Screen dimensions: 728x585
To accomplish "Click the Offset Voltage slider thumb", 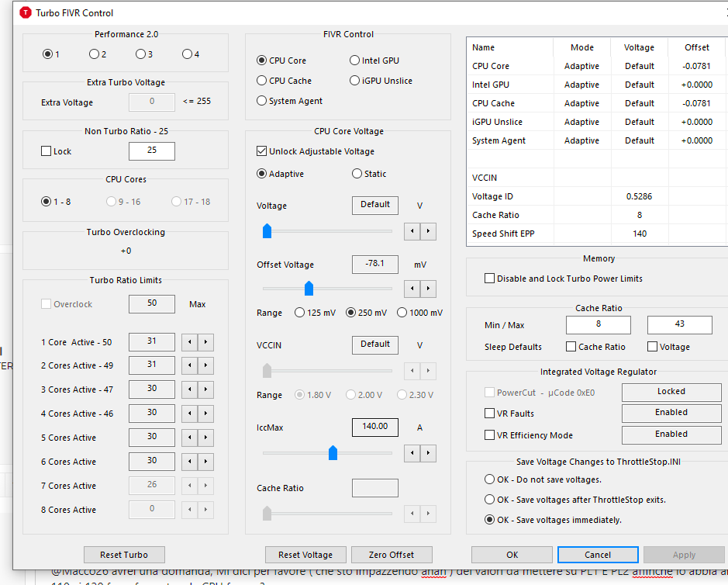I will pyautogui.click(x=309, y=288).
